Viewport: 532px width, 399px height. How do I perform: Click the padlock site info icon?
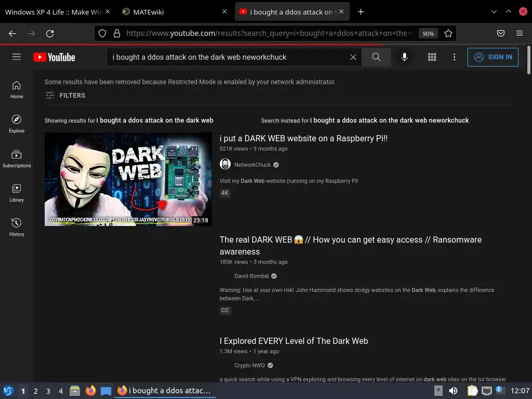117,33
